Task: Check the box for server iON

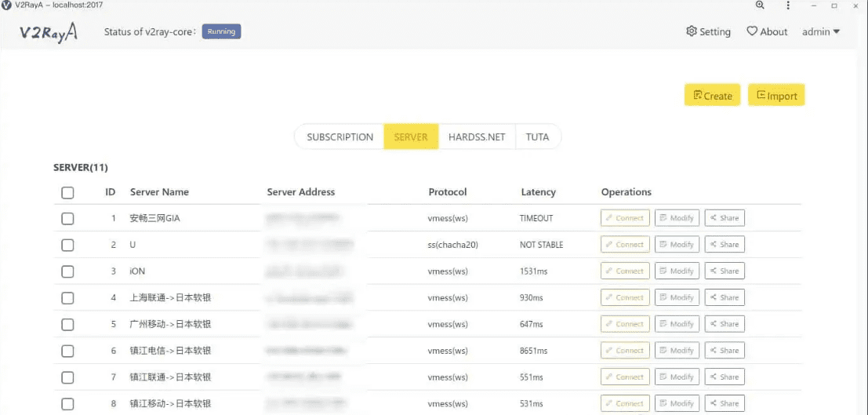Action: (67, 271)
